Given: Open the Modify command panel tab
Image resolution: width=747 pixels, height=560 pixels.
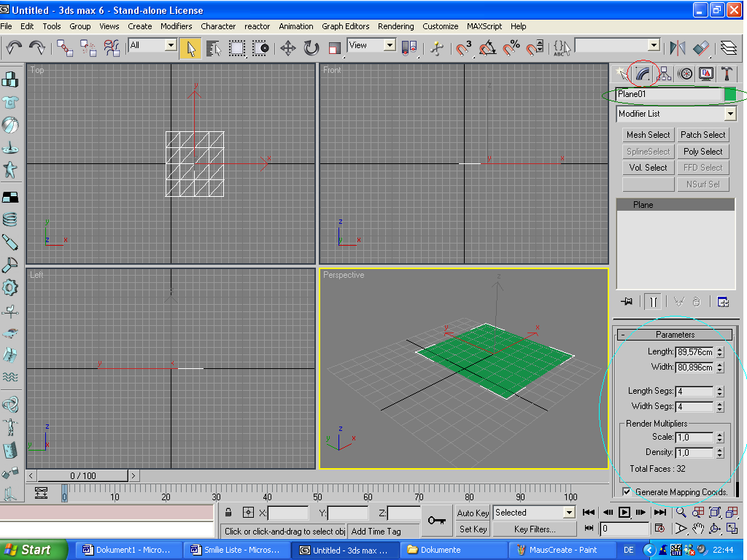Looking at the screenshot, I should tap(643, 74).
